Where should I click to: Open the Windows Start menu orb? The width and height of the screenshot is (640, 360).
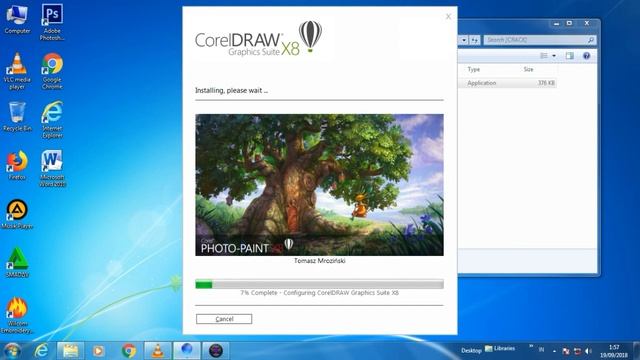click(x=12, y=351)
